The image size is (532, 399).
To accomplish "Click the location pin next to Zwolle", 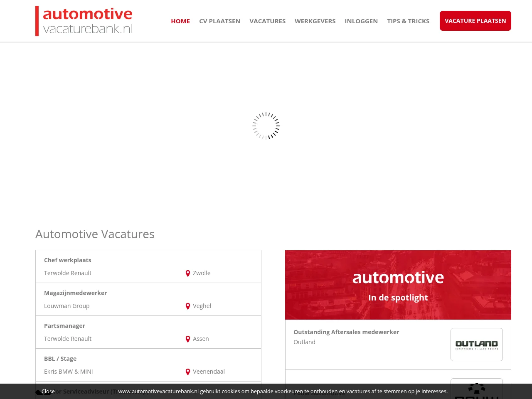I will (x=188, y=273).
